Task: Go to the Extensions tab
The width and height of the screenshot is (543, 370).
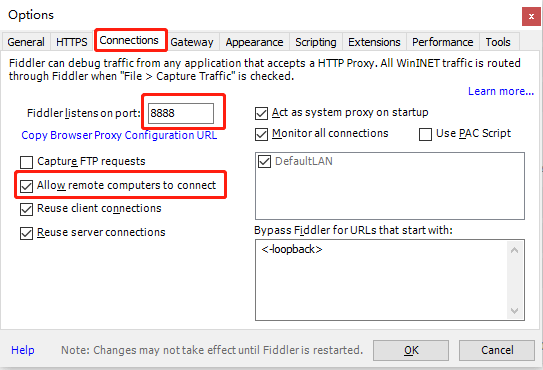Action: pyautogui.click(x=374, y=42)
